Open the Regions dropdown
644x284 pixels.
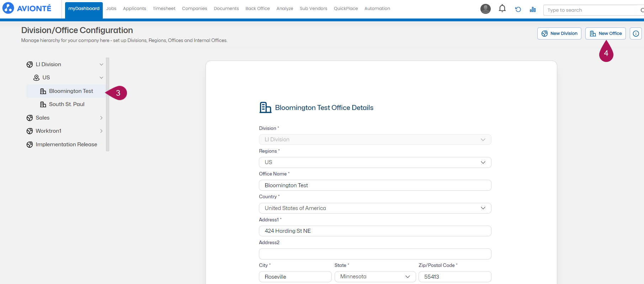tap(375, 162)
